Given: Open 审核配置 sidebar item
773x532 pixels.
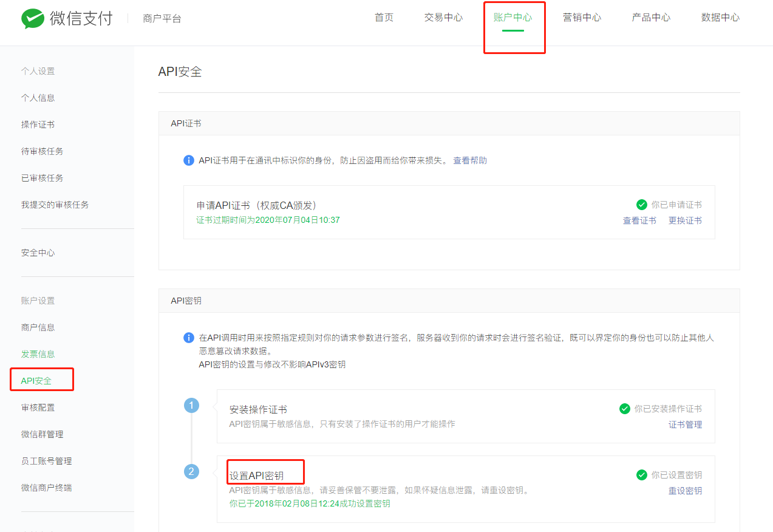Looking at the screenshot, I should [x=38, y=408].
